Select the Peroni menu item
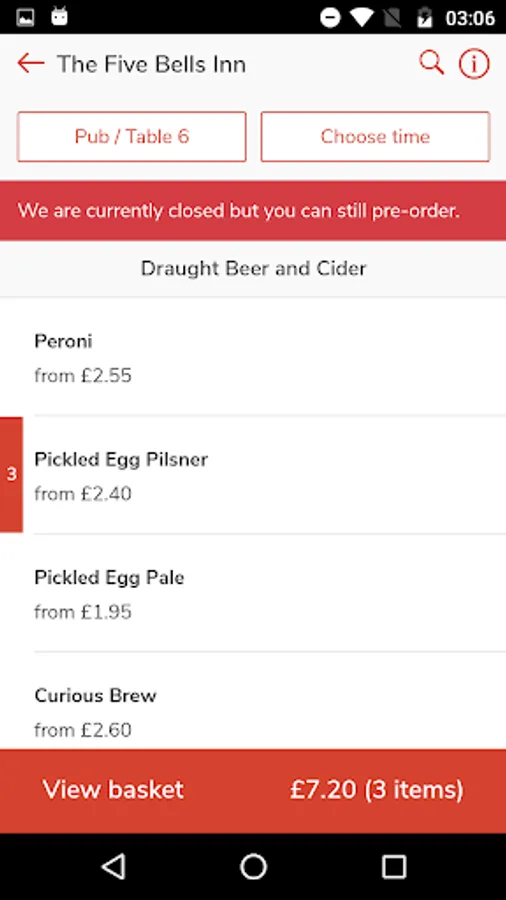 (x=253, y=357)
